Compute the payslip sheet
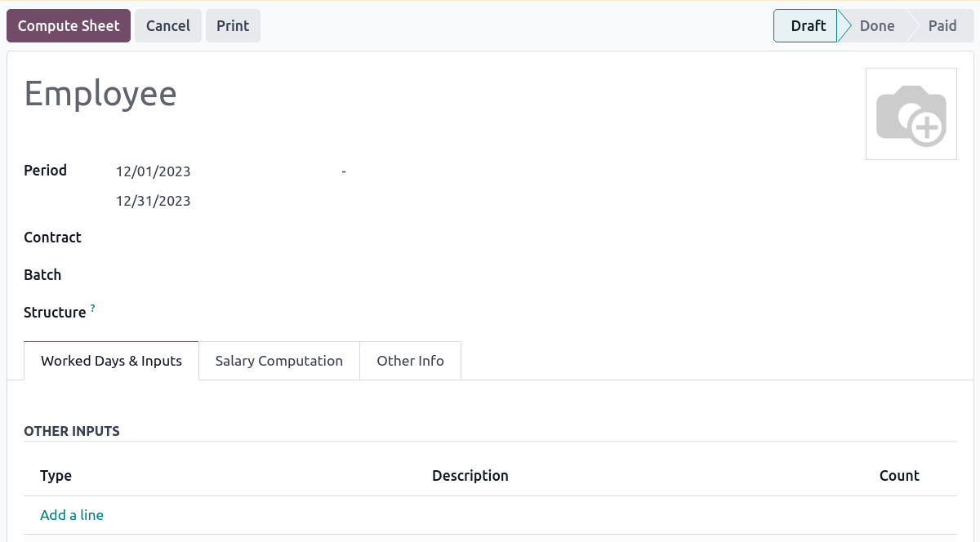 click(69, 25)
